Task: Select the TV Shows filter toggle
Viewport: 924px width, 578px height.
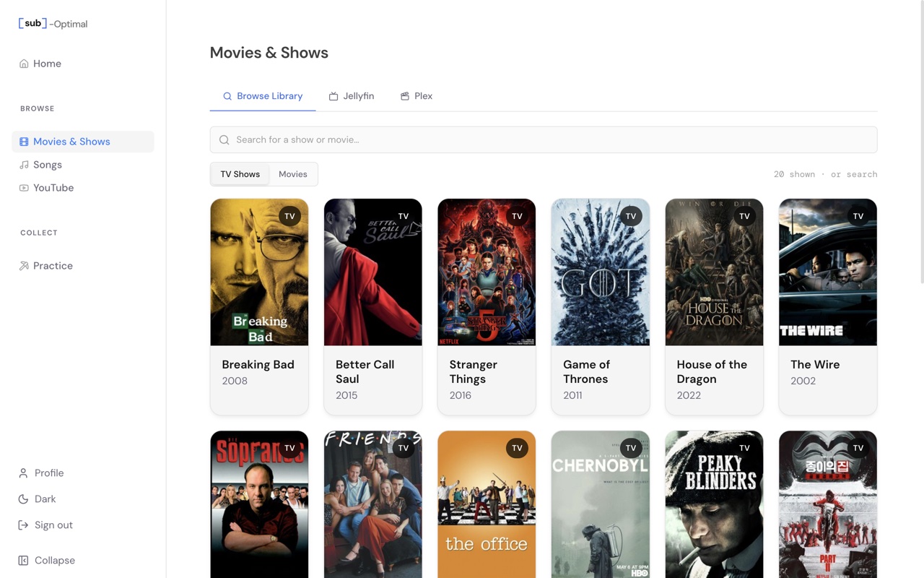Action: coord(240,174)
